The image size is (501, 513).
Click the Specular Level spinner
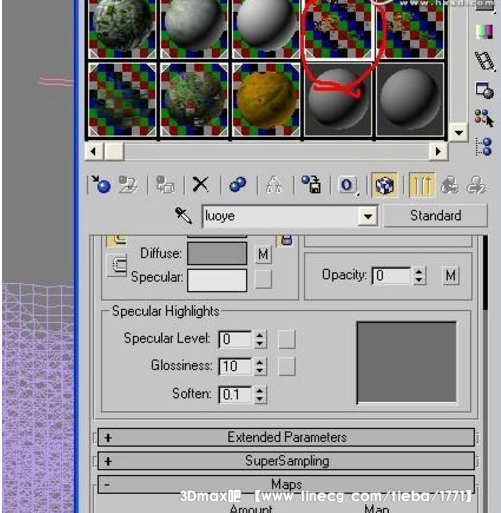point(260,340)
